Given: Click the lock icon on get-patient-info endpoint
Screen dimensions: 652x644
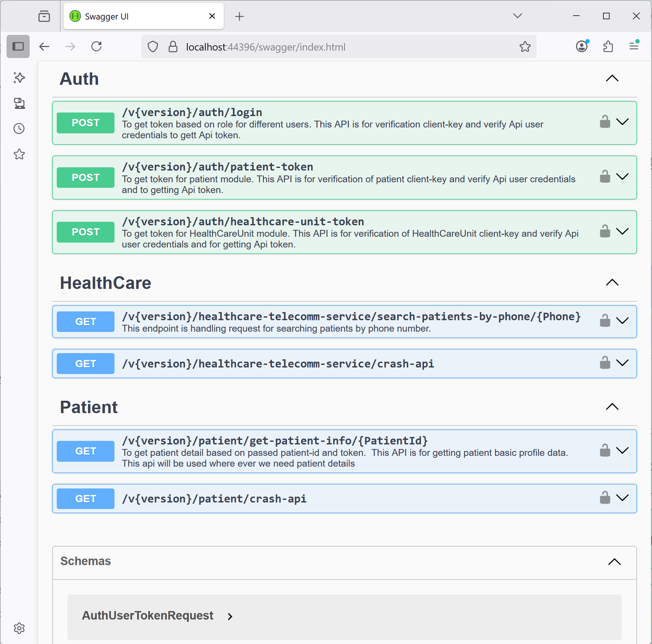Looking at the screenshot, I should [605, 450].
